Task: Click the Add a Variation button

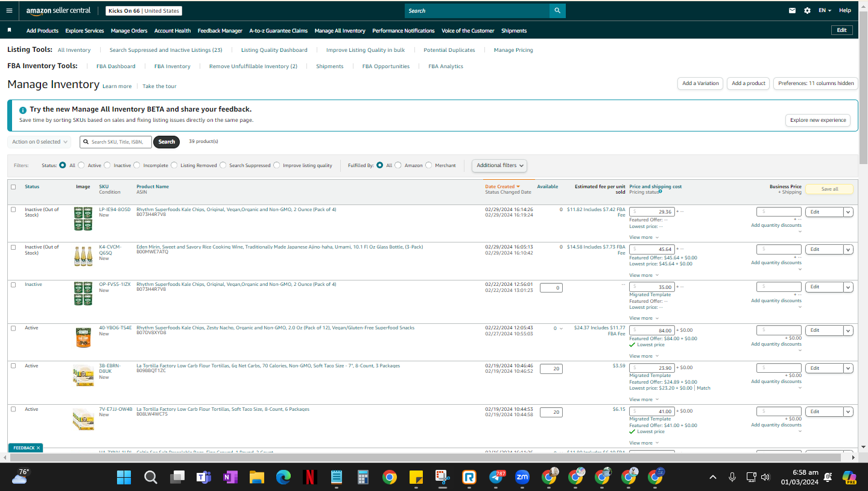Action: coord(700,83)
